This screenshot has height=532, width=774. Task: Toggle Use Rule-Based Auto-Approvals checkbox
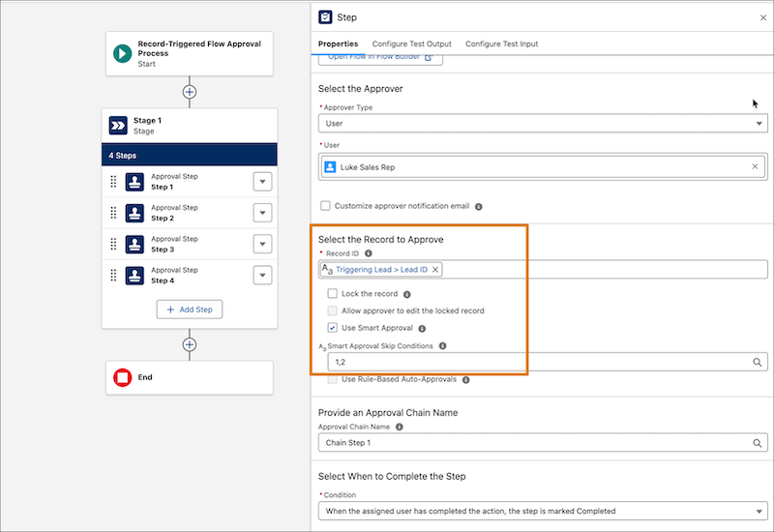(x=332, y=379)
